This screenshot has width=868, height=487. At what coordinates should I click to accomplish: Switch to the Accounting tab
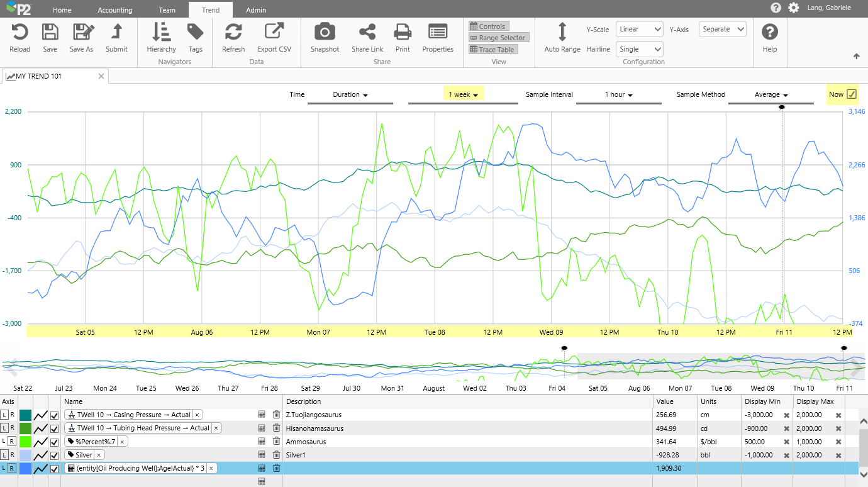[x=115, y=10]
